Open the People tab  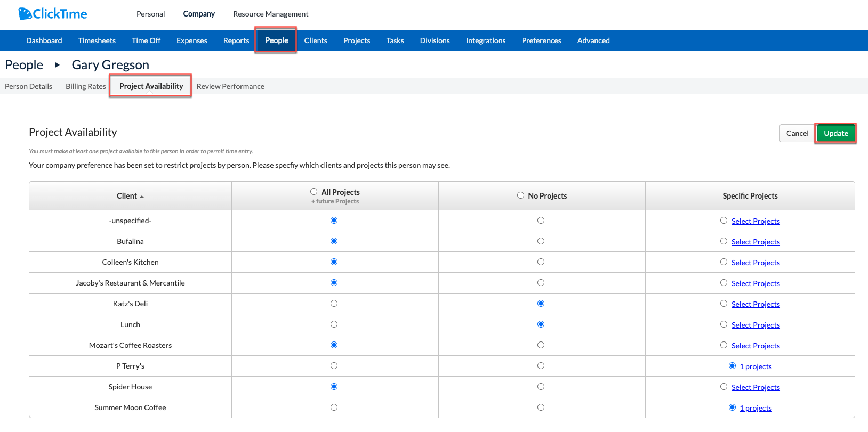click(x=276, y=40)
